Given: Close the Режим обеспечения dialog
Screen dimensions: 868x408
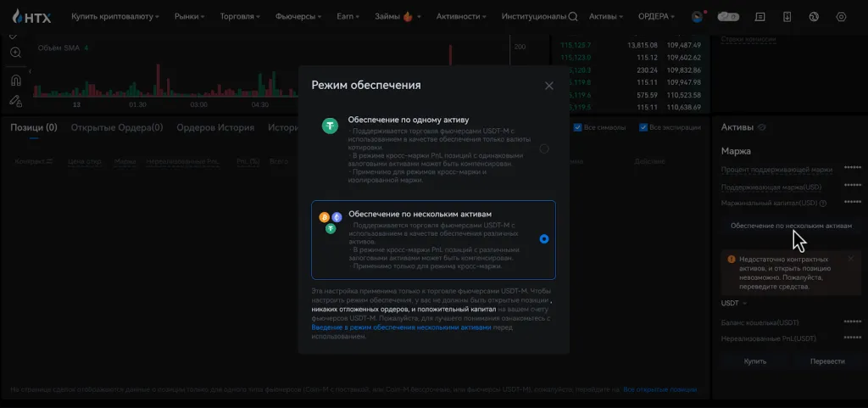Looking at the screenshot, I should tap(549, 86).
